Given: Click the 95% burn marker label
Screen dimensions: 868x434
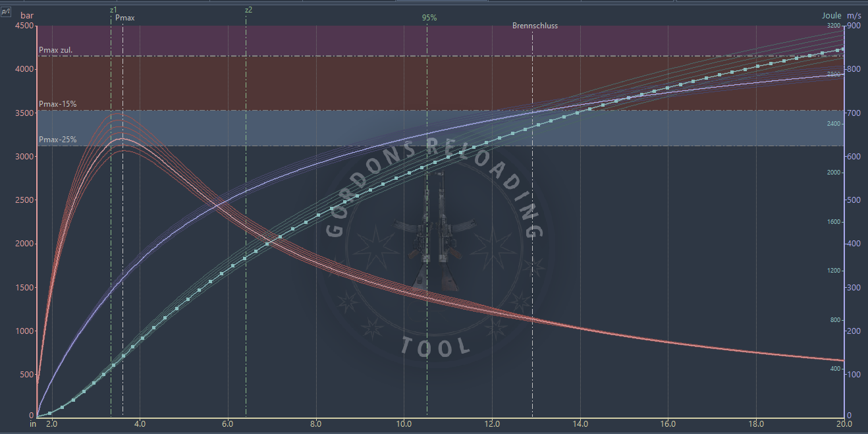Looking at the screenshot, I should tap(429, 18).
